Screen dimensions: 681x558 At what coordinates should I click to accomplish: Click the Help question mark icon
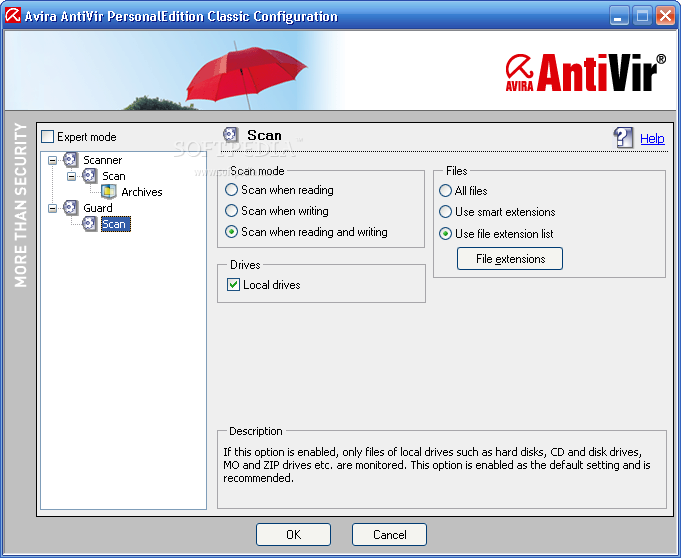click(x=624, y=138)
